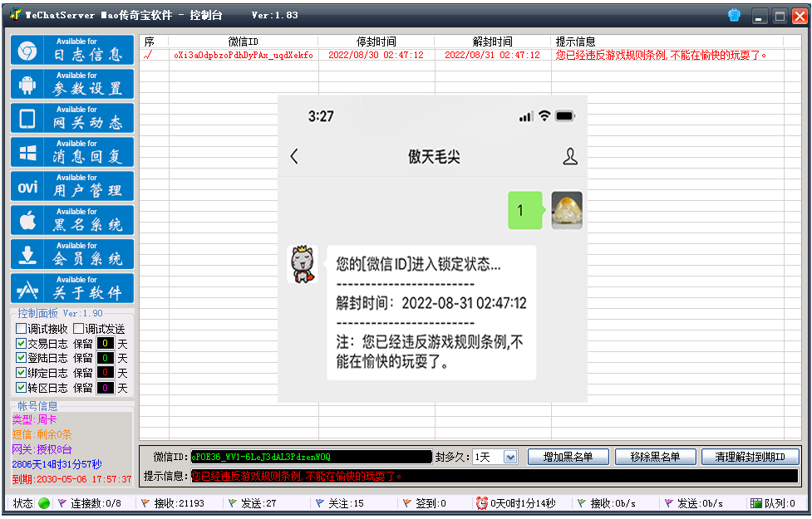
Task: Click the 增加黑名单 button
Action: click(x=568, y=457)
